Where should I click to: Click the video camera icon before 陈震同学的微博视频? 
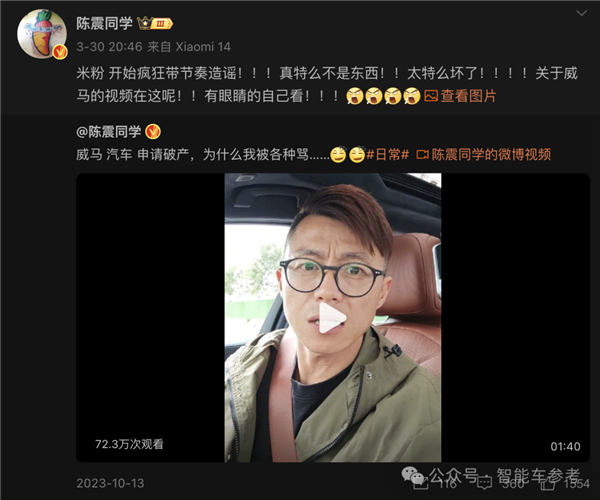(x=422, y=155)
